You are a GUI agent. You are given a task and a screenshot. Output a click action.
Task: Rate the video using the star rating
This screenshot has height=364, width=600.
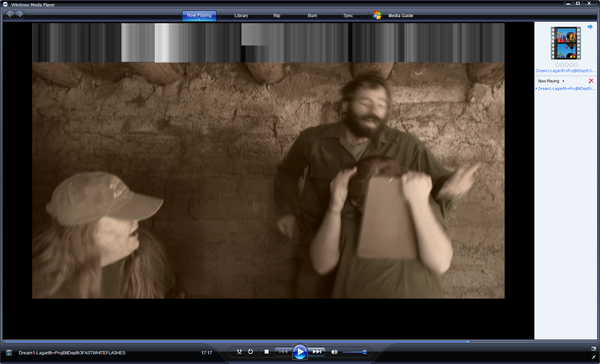click(x=566, y=65)
